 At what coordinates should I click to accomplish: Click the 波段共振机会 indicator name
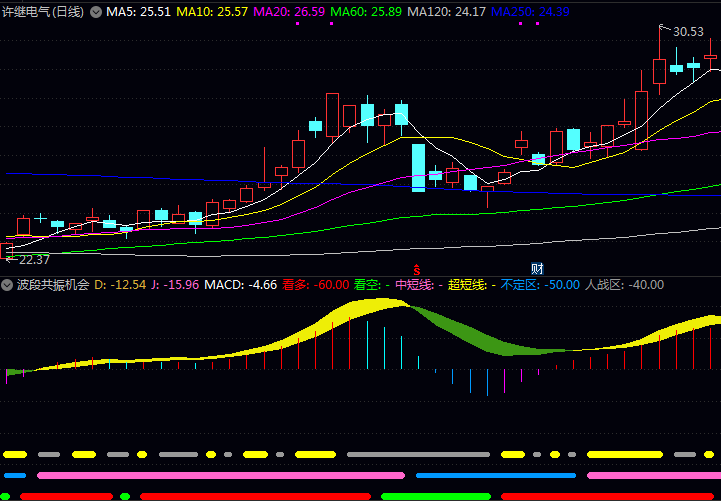53,285
